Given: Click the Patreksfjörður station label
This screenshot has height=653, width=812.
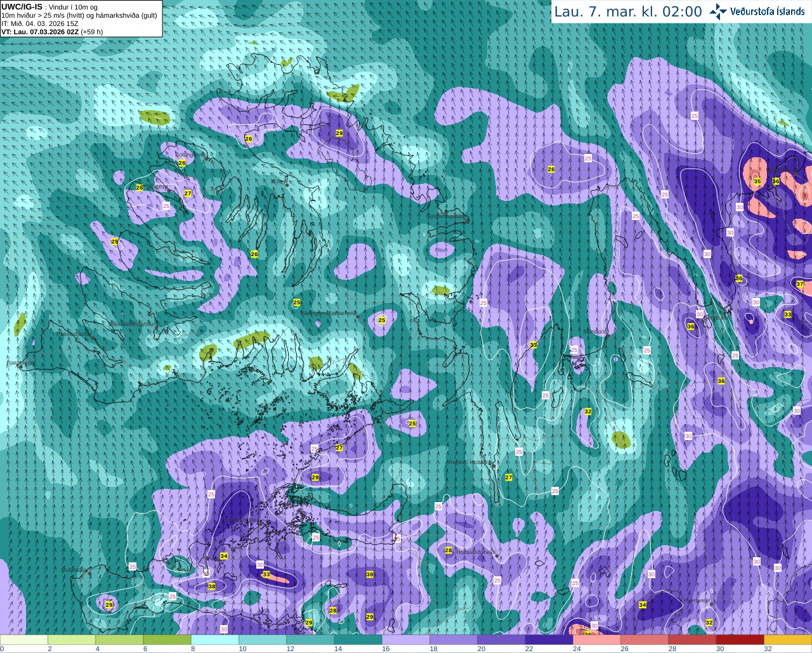Looking at the screenshot, I should pos(75,333).
